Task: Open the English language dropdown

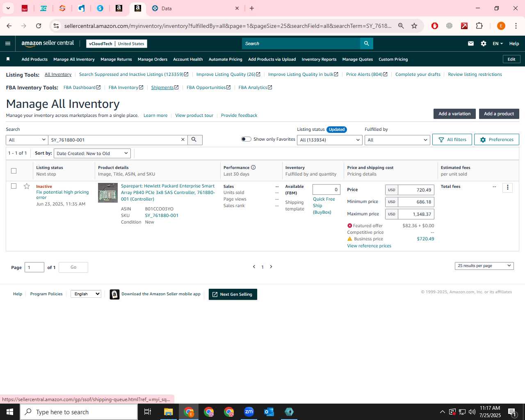Action: pos(86,294)
